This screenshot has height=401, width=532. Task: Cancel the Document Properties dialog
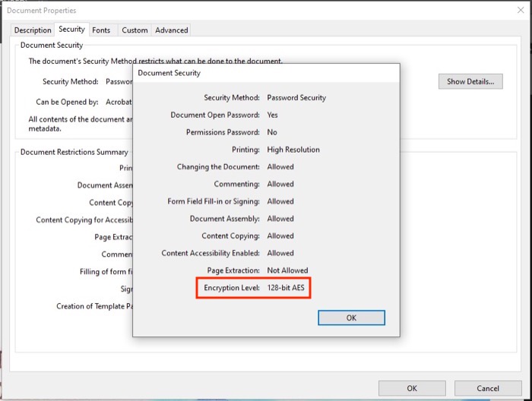pos(488,388)
